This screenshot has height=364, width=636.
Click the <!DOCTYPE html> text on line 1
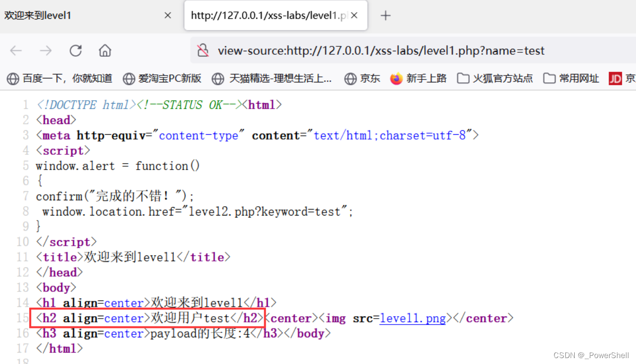click(86, 105)
